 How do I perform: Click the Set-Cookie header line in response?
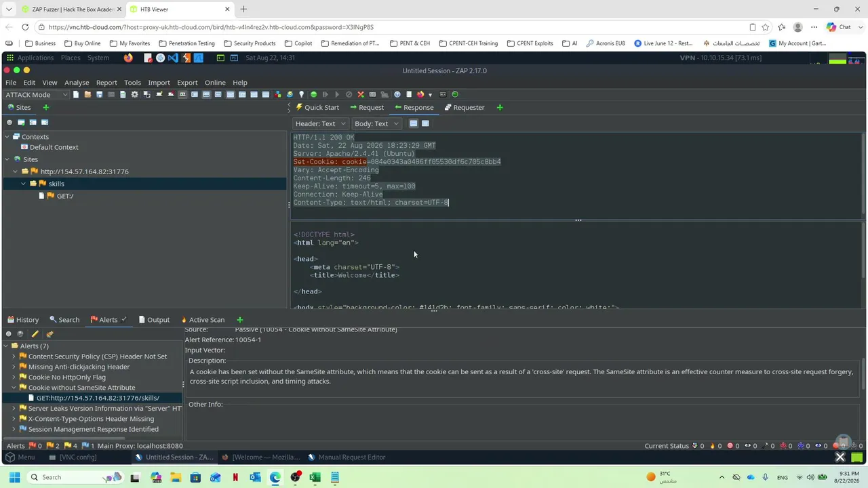coord(397,162)
